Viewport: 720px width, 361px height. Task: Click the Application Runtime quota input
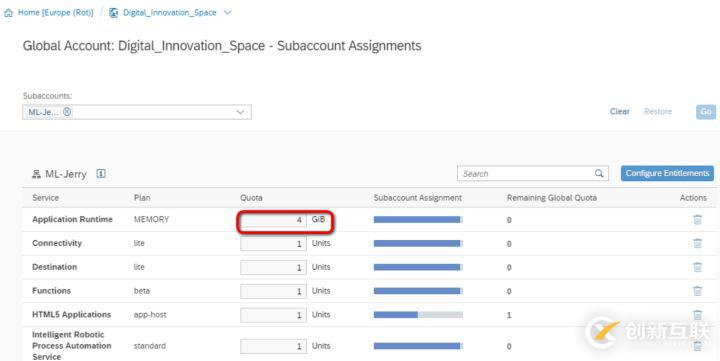(x=273, y=220)
